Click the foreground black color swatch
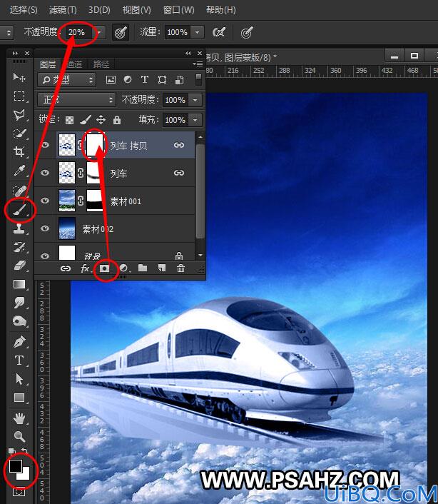Screen dimensions: 438x504 (15, 466)
